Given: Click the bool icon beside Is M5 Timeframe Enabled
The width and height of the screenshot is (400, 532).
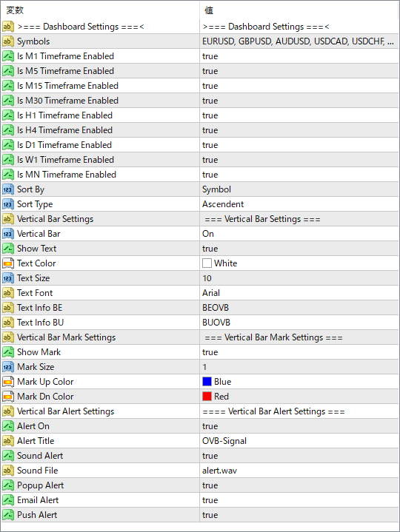Looking at the screenshot, I should click(8, 71).
